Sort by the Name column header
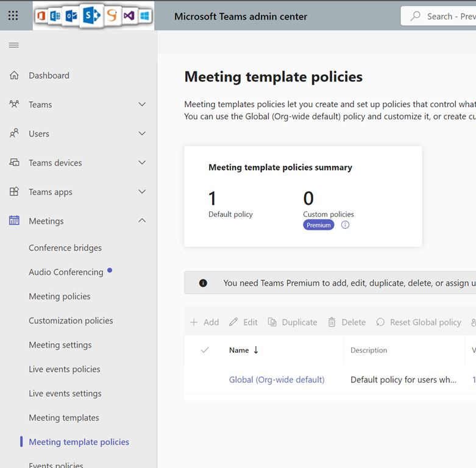The width and height of the screenshot is (476, 468). pos(239,350)
